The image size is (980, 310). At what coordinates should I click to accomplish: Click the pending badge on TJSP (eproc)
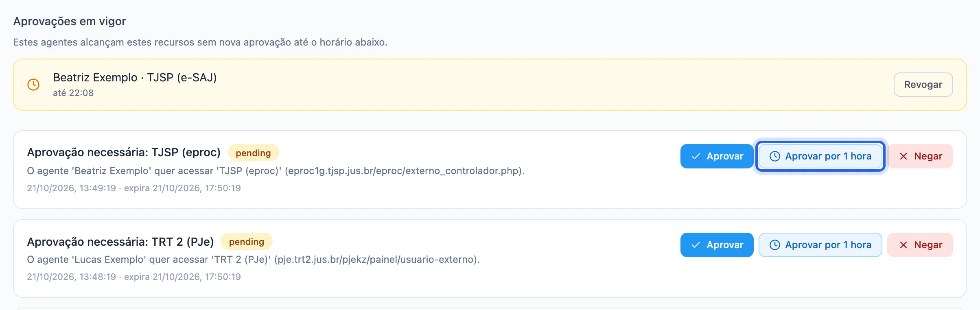[253, 153]
